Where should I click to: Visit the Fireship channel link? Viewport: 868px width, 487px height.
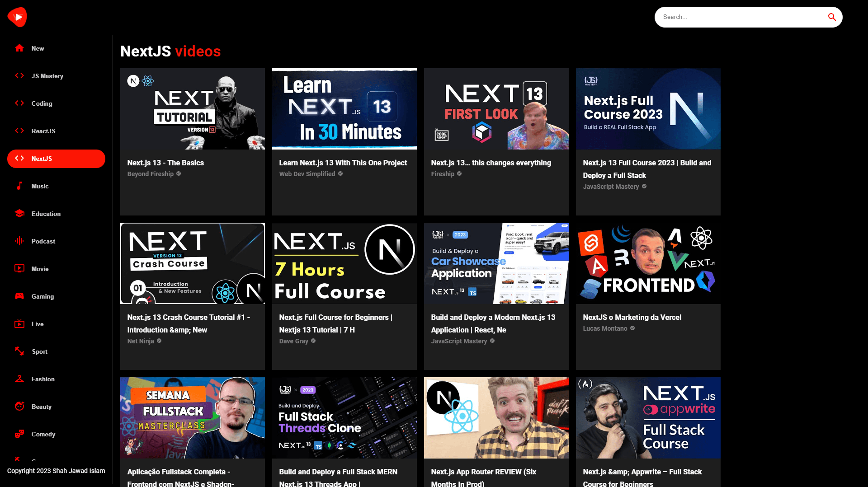coord(443,174)
